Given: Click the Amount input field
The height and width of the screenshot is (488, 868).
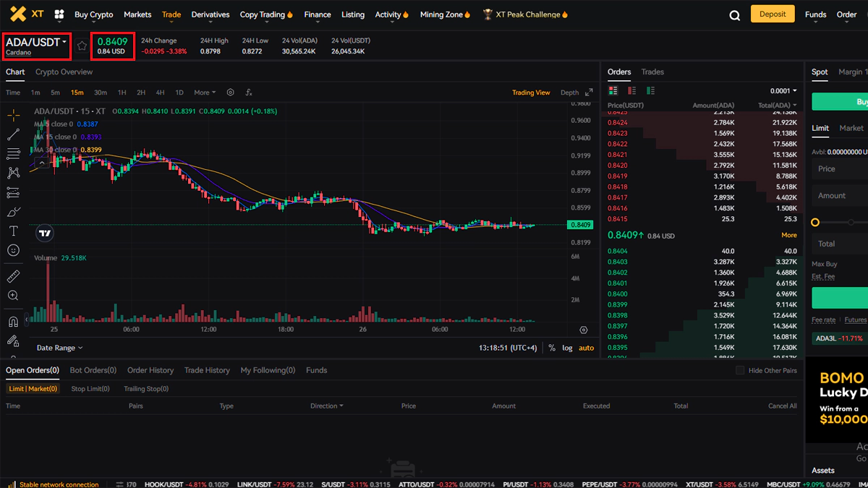Looking at the screenshot, I should pyautogui.click(x=840, y=195).
